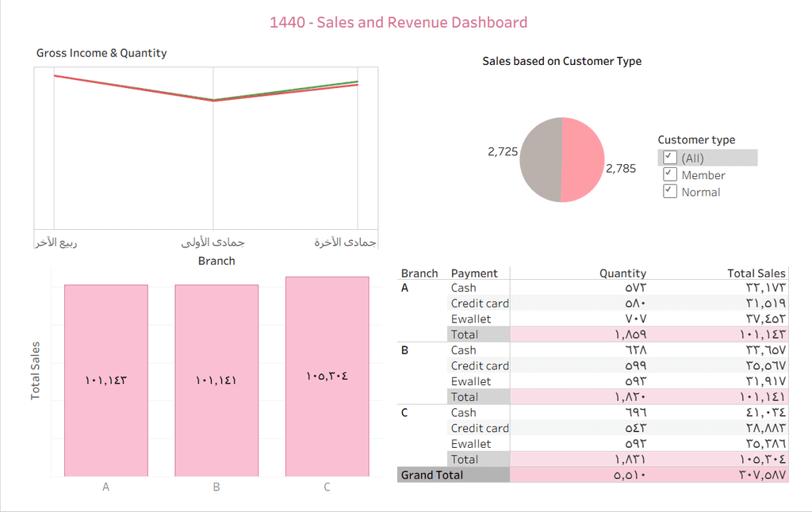Click the Total Sales column header
This screenshot has width=812, height=512.
[756, 273]
